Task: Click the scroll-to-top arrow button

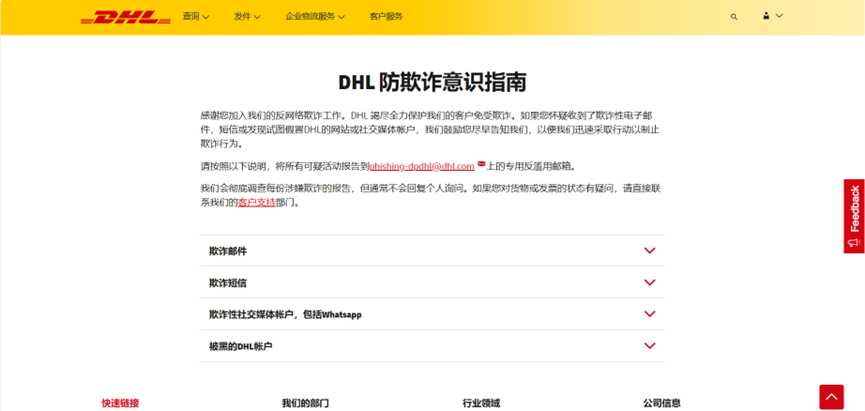Action: point(831,397)
